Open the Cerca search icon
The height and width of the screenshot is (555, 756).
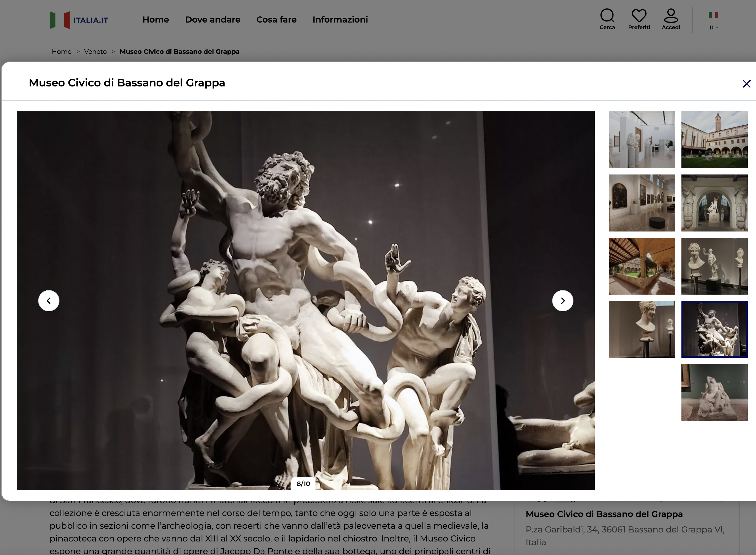[x=607, y=19]
